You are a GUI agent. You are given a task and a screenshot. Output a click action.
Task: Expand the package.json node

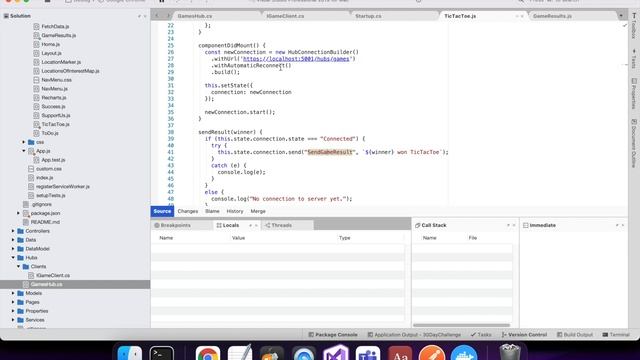[18, 213]
